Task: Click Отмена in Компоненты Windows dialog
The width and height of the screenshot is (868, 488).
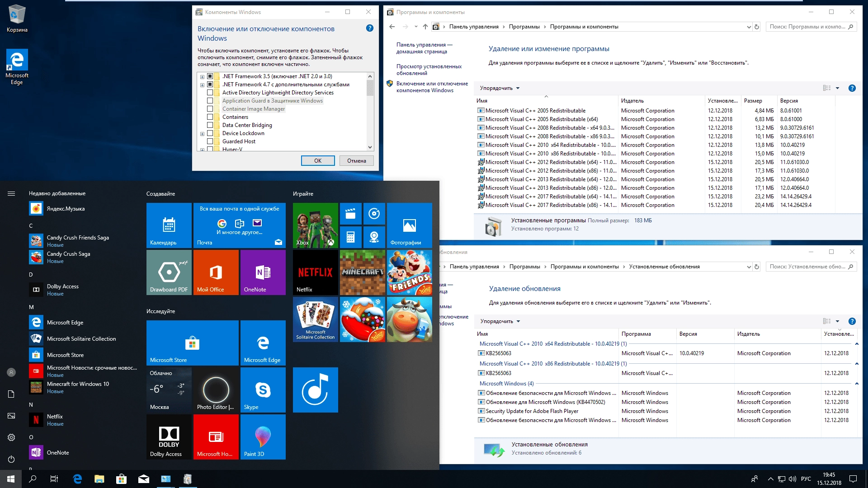Action: click(x=357, y=161)
